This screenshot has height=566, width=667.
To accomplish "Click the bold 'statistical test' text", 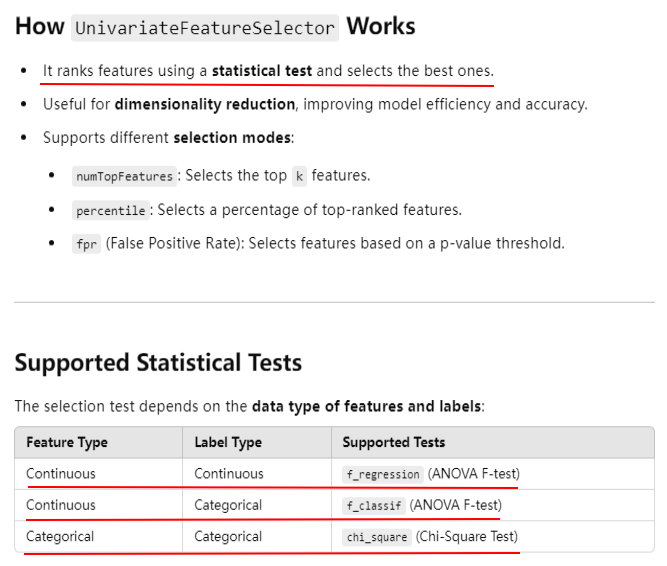I will [x=262, y=71].
